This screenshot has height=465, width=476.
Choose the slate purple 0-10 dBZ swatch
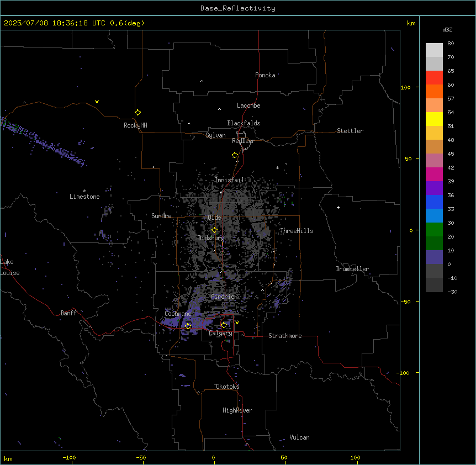tap(434, 257)
